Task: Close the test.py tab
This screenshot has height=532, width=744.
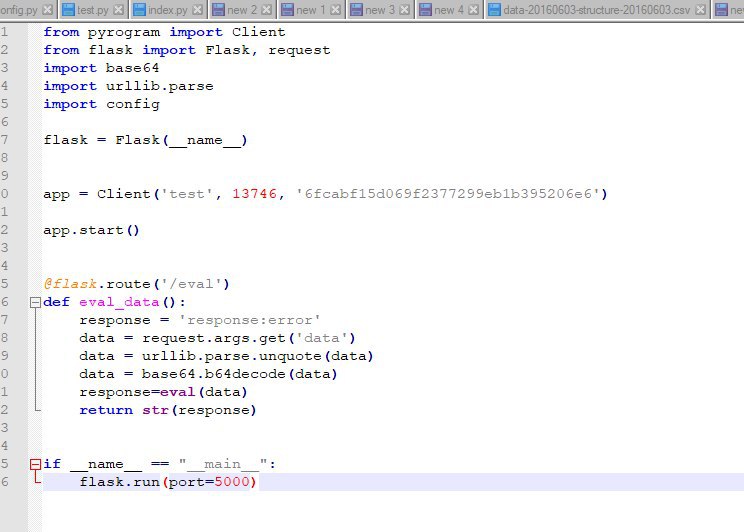Action: 119,9
